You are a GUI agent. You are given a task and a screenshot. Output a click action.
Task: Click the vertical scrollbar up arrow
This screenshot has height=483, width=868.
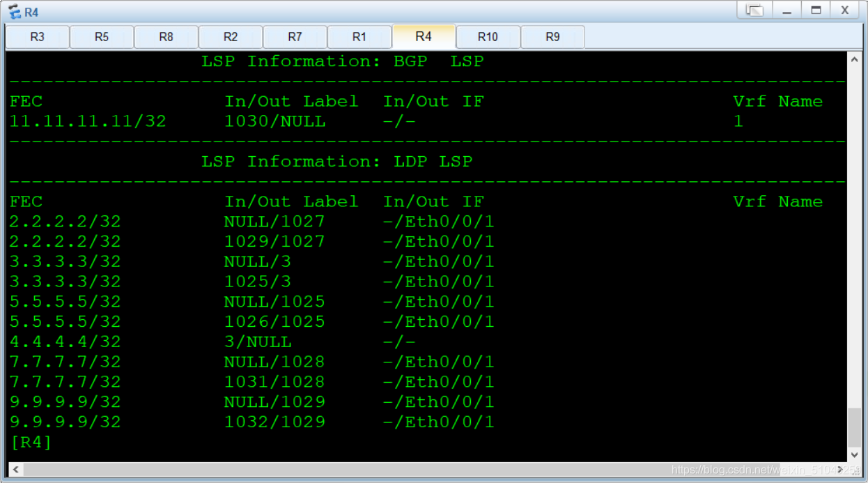coord(855,59)
